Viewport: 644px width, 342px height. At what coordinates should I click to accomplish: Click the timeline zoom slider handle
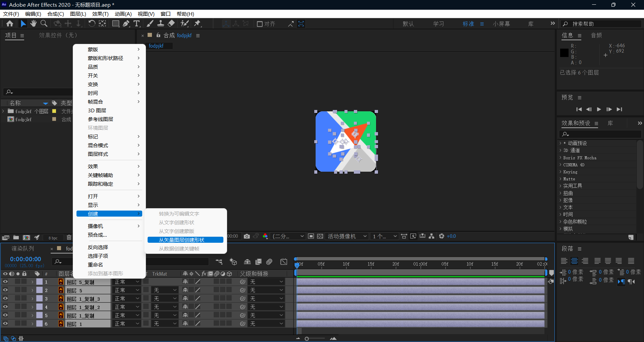pyautogui.click(x=307, y=339)
